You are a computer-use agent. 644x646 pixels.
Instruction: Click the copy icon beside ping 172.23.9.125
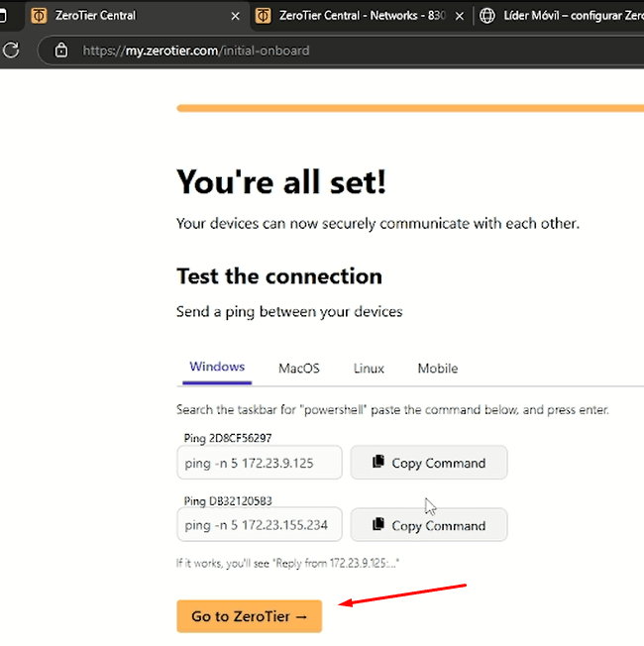pos(377,463)
